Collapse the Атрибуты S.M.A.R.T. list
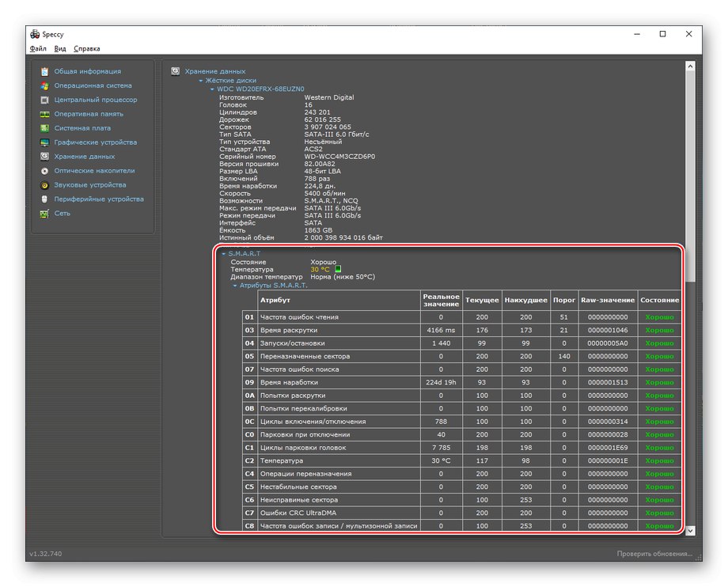The width and height of the screenshot is (728, 587). click(x=235, y=286)
